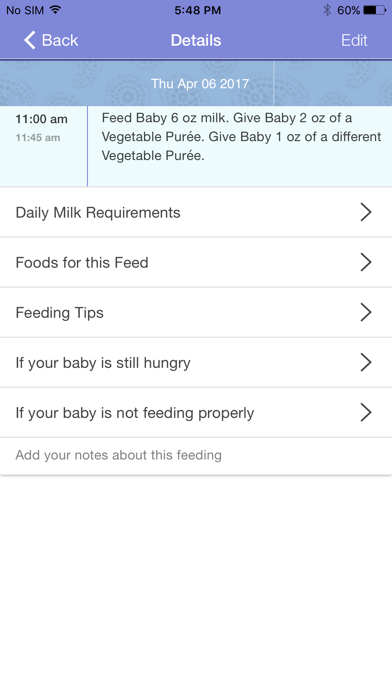The width and height of the screenshot is (392, 696).
Task: Expand Feeding Tips chevron arrow
Action: tap(366, 312)
